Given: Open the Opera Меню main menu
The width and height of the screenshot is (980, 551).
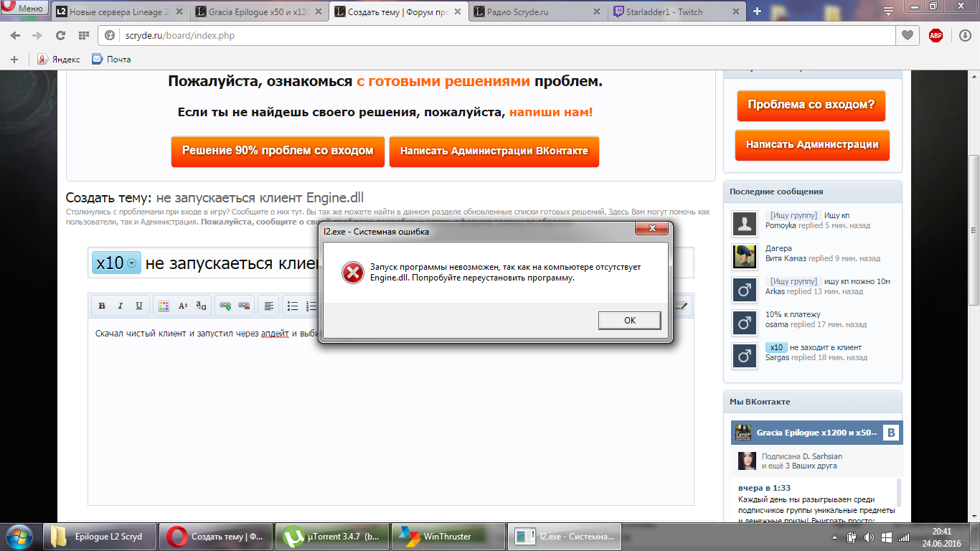Looking at the screenshot, I should 25,9.
